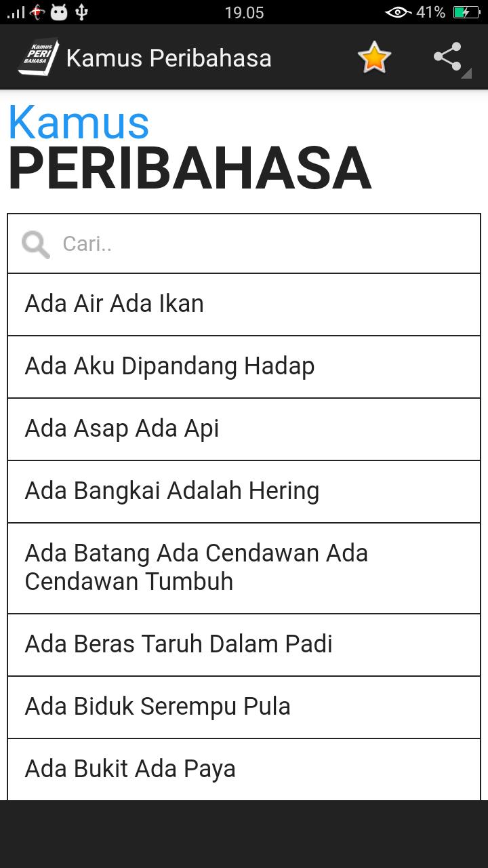This screenshot has width=488, height=868.
Task: Tap the Android face notification icon
Action: (59, 12)
